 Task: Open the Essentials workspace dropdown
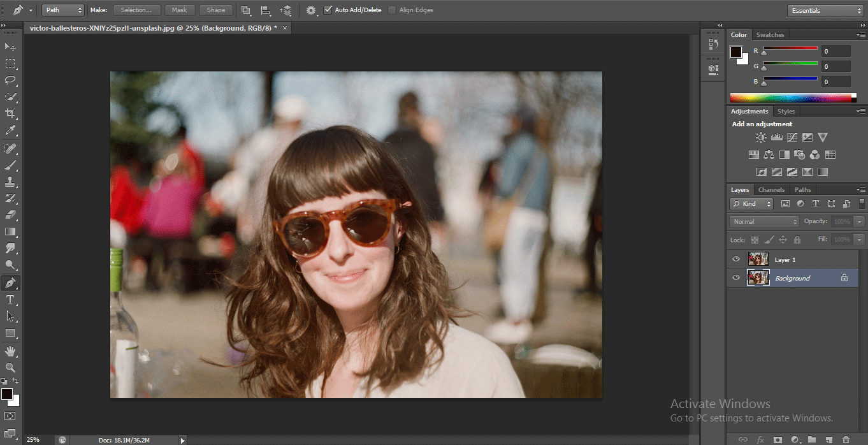pos(825,10)
